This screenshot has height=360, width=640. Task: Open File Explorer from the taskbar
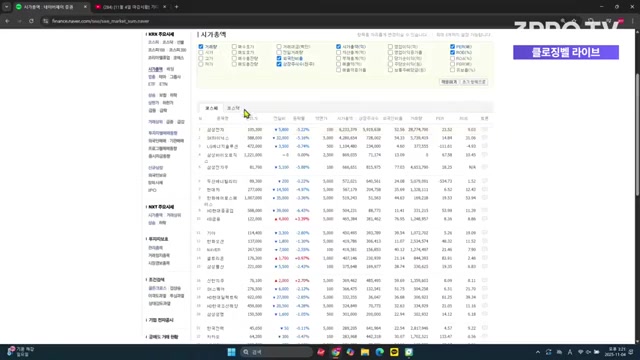pos(365,352)
